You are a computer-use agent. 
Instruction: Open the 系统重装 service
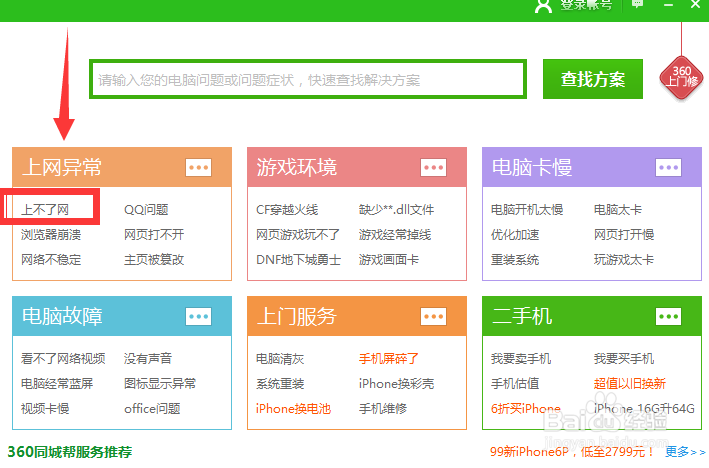pyautogui.click(x=280, y=383)
